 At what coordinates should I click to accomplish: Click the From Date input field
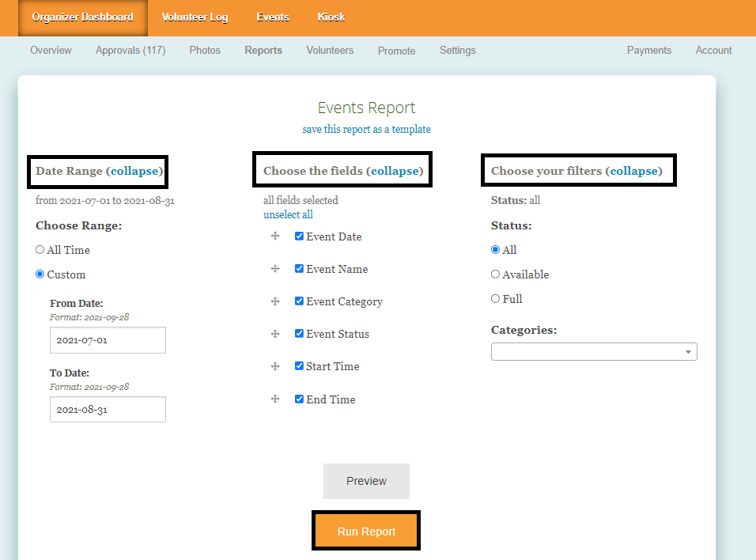coord(108,340)
